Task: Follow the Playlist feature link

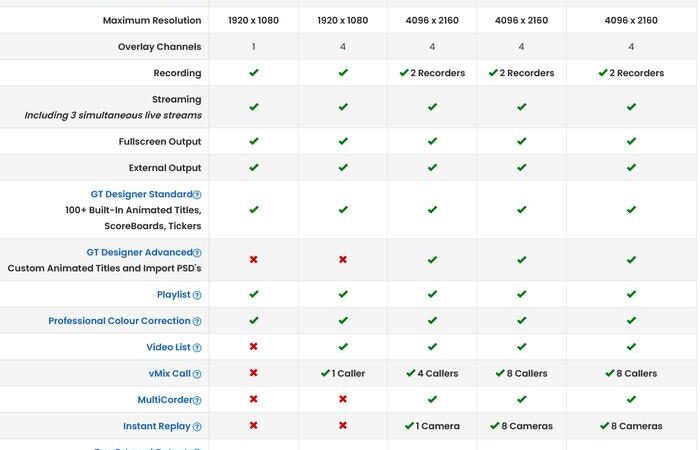Action: (x=173, y=295)
